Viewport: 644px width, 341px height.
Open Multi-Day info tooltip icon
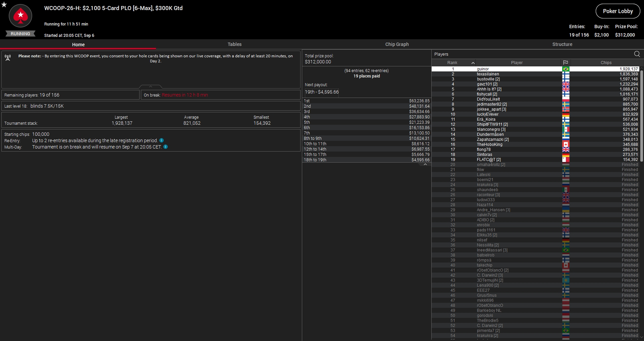click(165, 147)
